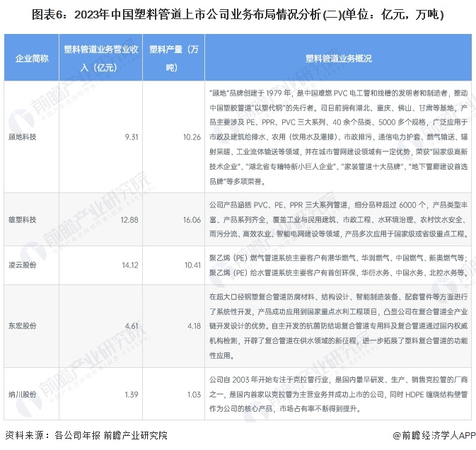
Task: Select the company name '雄塑科技'
Action: [x=23, y=219]
